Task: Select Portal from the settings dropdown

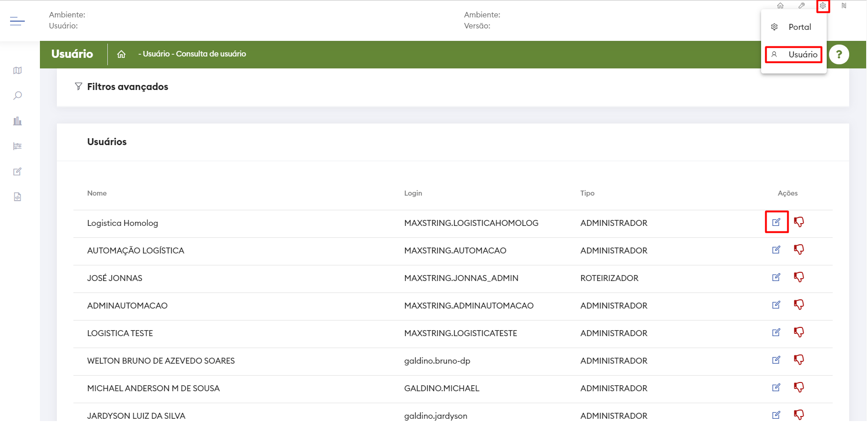Action: [x=799, y=27]
